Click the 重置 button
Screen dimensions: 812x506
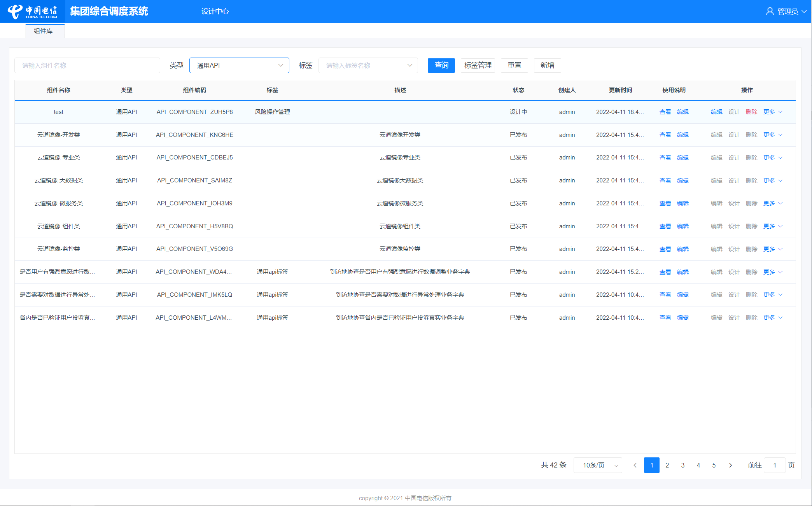514,65
